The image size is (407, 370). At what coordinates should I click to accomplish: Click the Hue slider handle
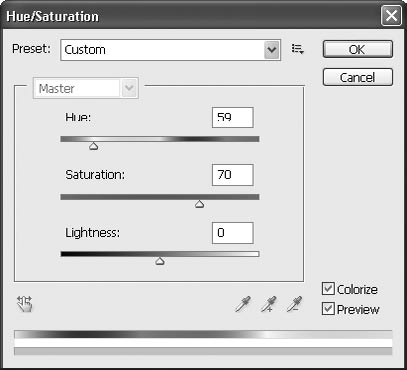(94, 146)
